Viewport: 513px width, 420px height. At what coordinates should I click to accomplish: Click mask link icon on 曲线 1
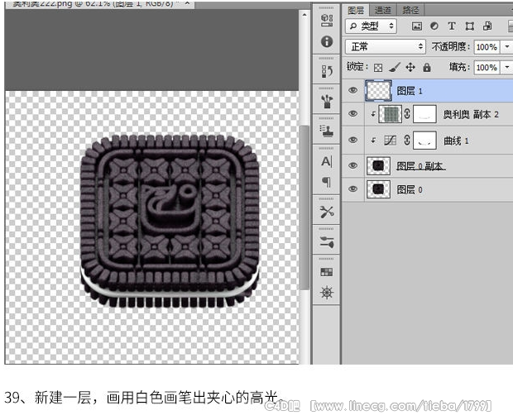coord(407,141)
